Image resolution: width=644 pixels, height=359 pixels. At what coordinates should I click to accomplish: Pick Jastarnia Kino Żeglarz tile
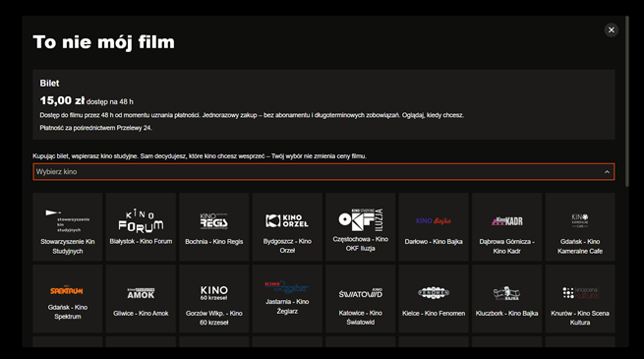pos(287,299)
